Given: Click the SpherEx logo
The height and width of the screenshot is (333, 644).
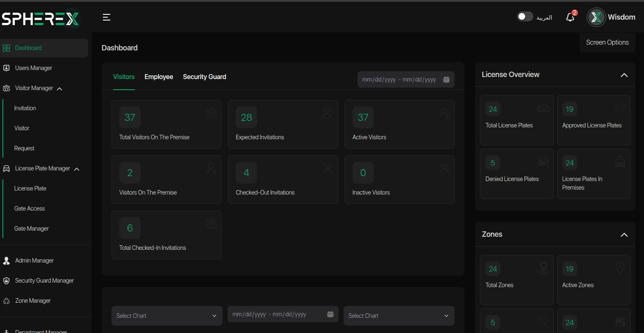Looking at the screenshot, I should tap(41, 18).
